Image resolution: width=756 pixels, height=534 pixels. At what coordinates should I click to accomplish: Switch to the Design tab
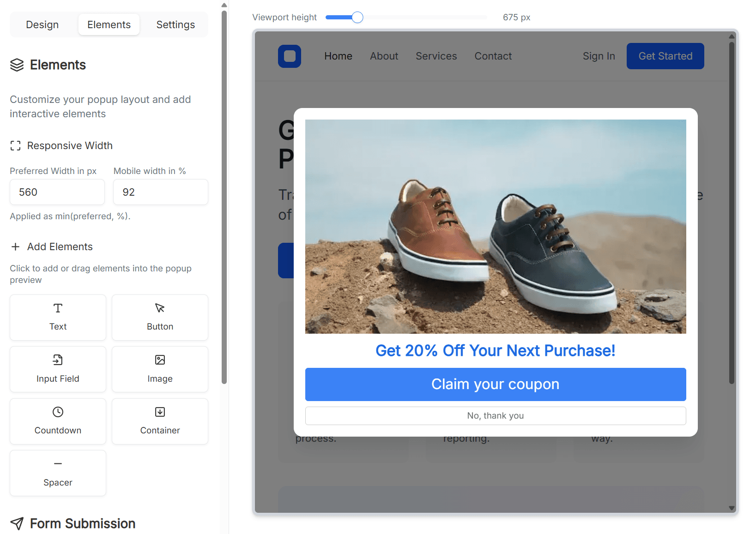pos(42,24)
